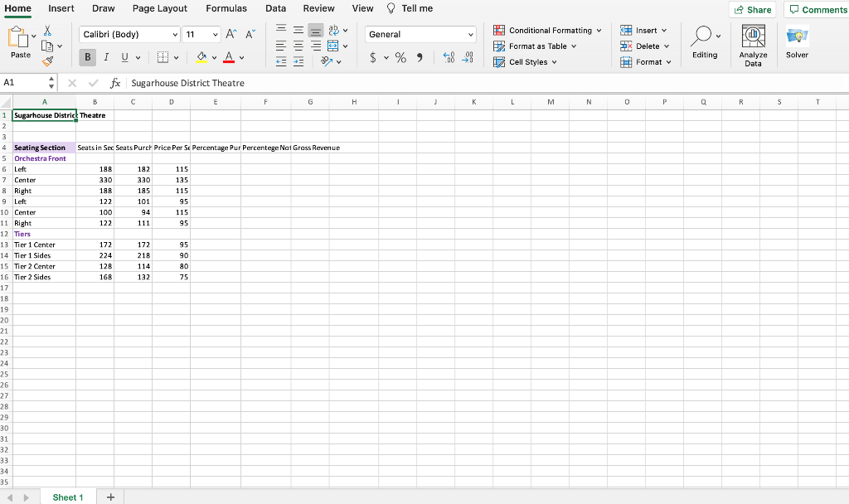Switch to the Draw tab

pyautogui.click(x=104, y=8)
